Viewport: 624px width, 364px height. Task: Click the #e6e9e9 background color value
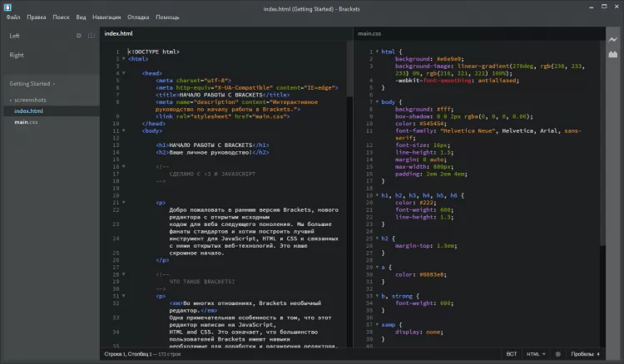tap(448, 60)
